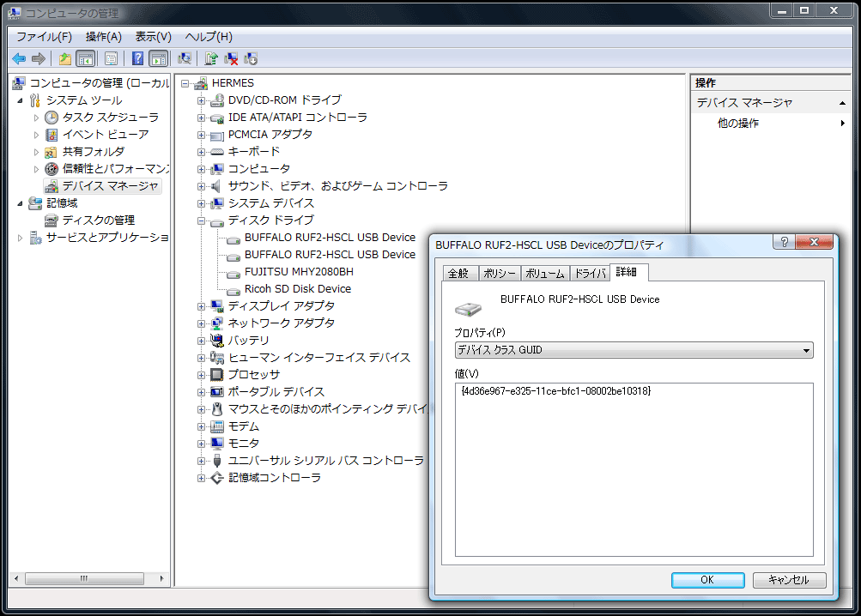Click the battery category icon
The height and width of the screenshot is (616, 861).
217,341
